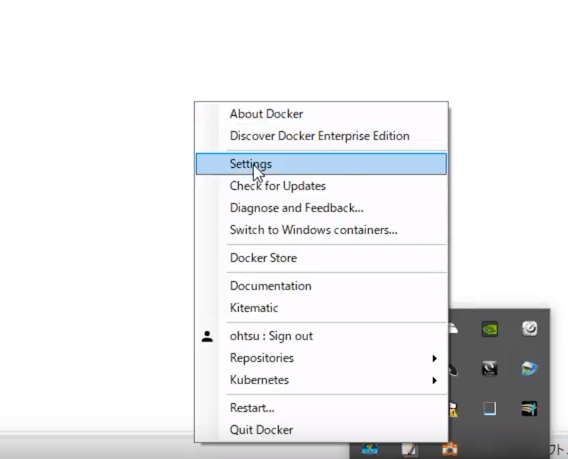Expand the Kubernetes submenu arrow

click(x=434, y=380)
